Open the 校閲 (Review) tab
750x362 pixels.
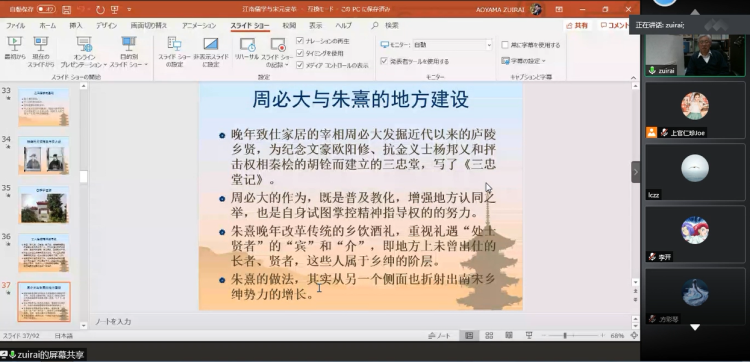point(289,25)
